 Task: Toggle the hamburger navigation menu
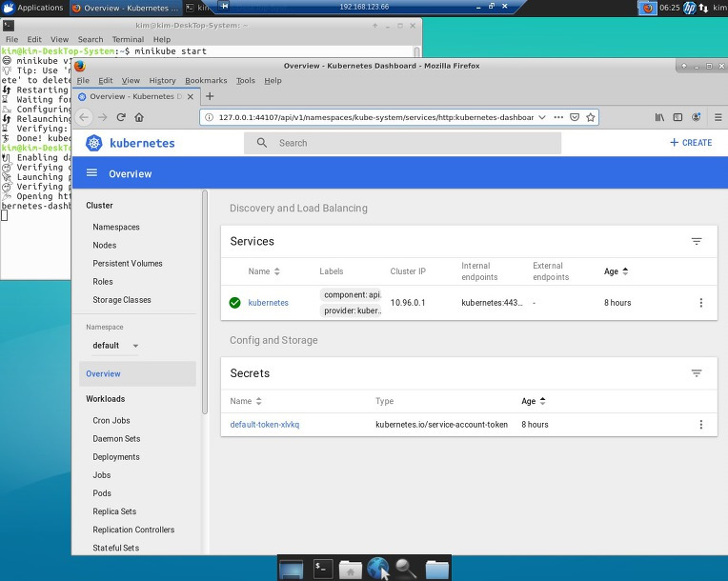coord(91,173)
